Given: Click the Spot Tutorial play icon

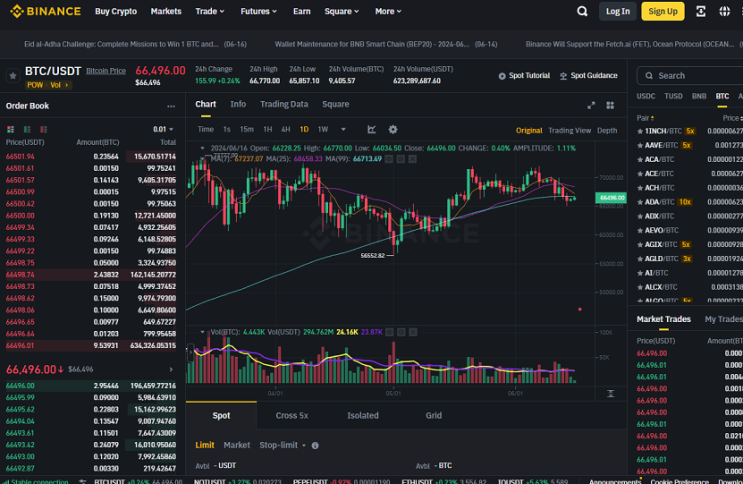Looking at the screenshot, I should (502, 76).
